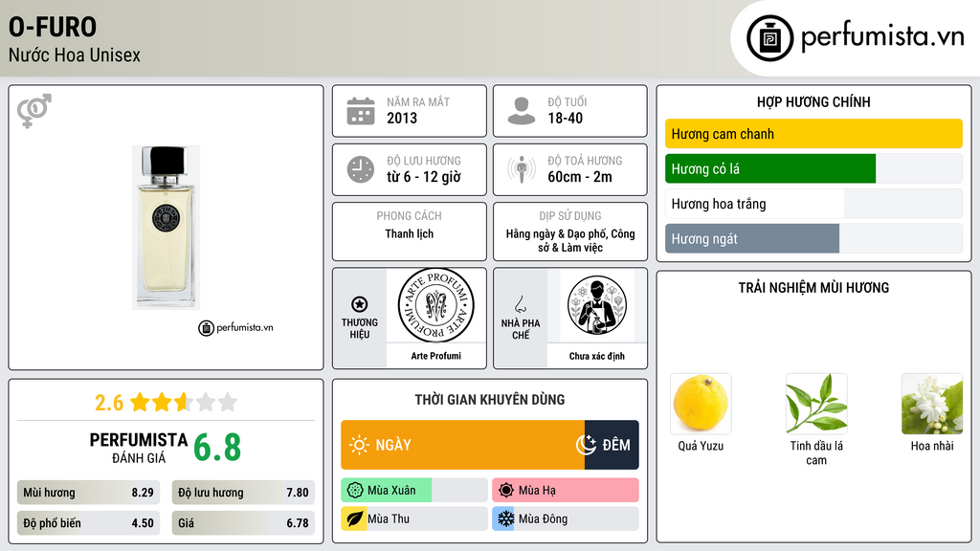
Task: Click the 2013 release year value
Action: tap(402, 118)
